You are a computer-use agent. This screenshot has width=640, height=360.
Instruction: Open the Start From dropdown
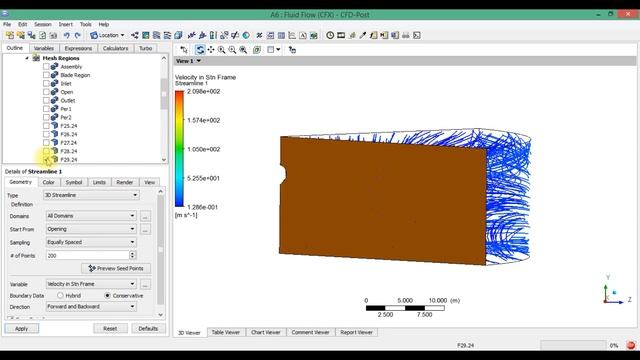pos(91,229)
